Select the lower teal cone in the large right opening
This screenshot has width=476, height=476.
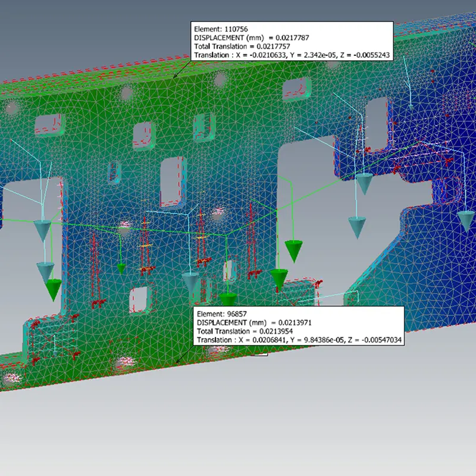(x=357, y=227)
